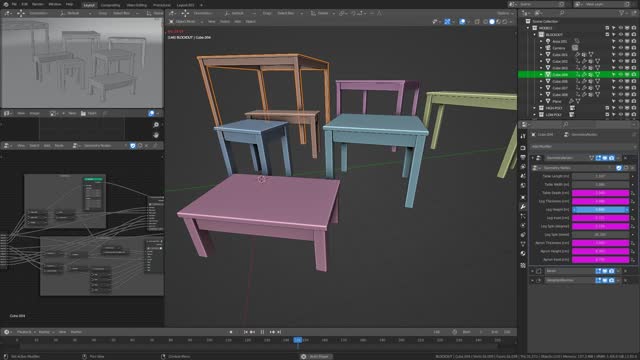
Task: Hide Cube.004 in viewport via eye icon
Action: pyautogui.click(x=620, y=75)
